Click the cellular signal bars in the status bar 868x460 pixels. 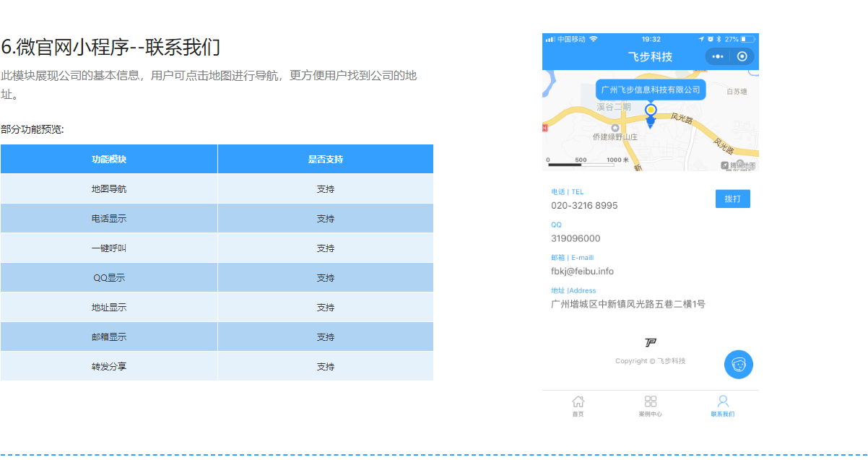[x=550, y=39]
